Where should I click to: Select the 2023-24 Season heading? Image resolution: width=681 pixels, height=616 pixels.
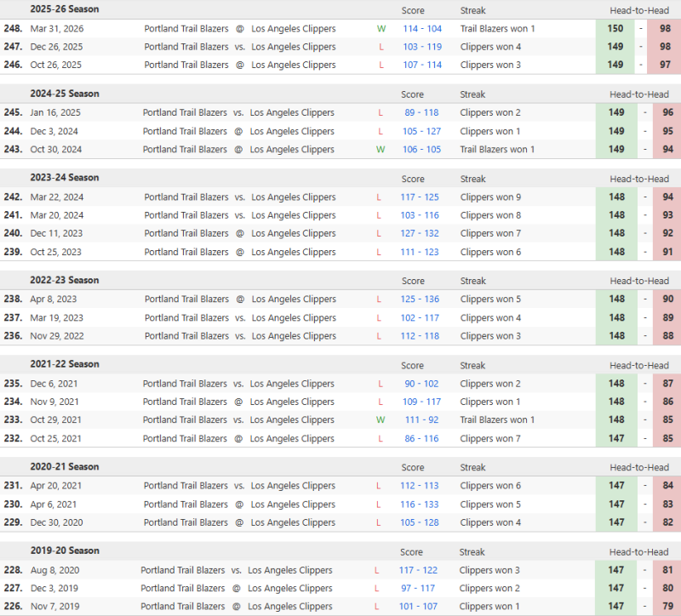(65, 178)
